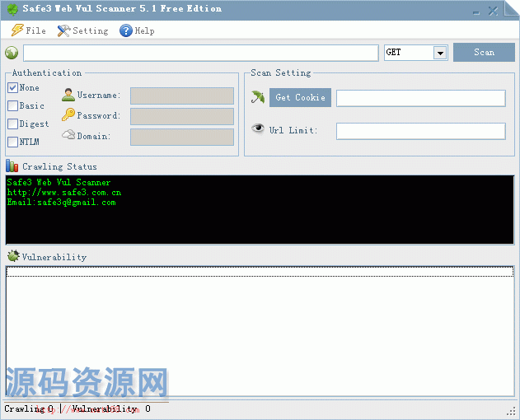520x420 pixels.
Task: Click the Safe3 Web Vul Scanner console line
Action: [x=59, y=182]
